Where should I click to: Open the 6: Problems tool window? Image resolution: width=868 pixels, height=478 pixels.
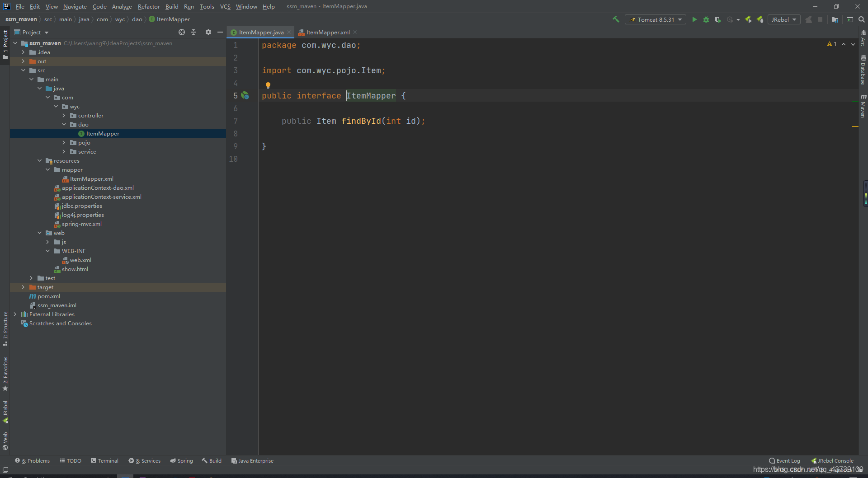tap(33, 461)
